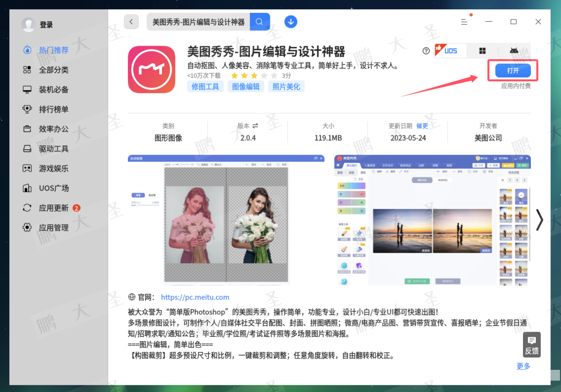
Task: Open 全部分类 in the sidebar
Action: pos(54,70)
